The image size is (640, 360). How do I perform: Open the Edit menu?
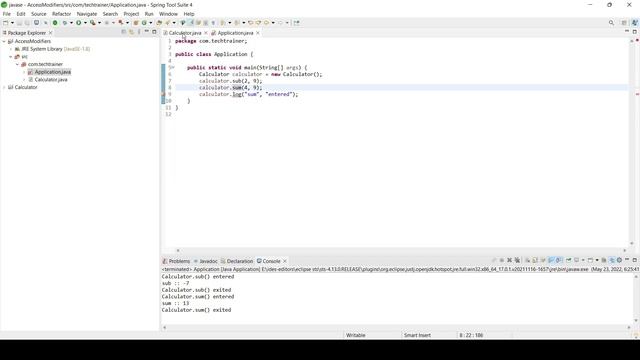point(21,14)
